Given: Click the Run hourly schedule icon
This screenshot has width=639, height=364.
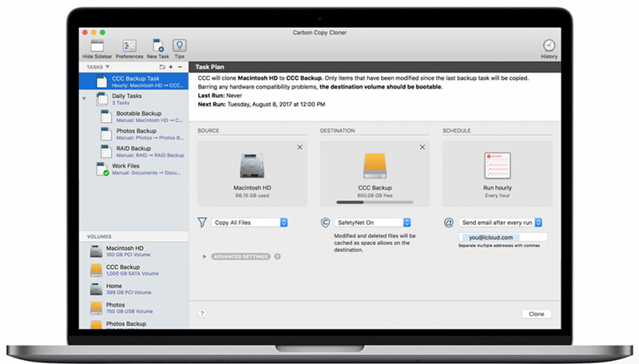Looking at the screenshot, I should point(497,166).
